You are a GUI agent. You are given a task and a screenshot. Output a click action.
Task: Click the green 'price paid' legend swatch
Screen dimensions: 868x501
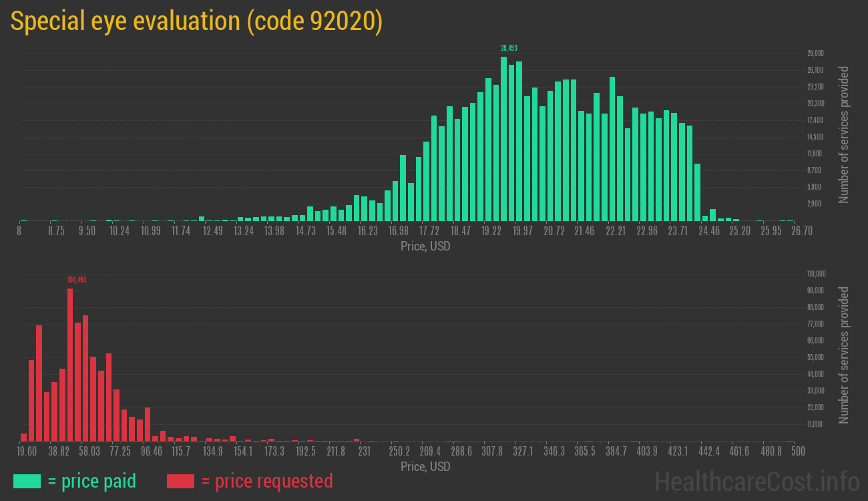point(27,481)
